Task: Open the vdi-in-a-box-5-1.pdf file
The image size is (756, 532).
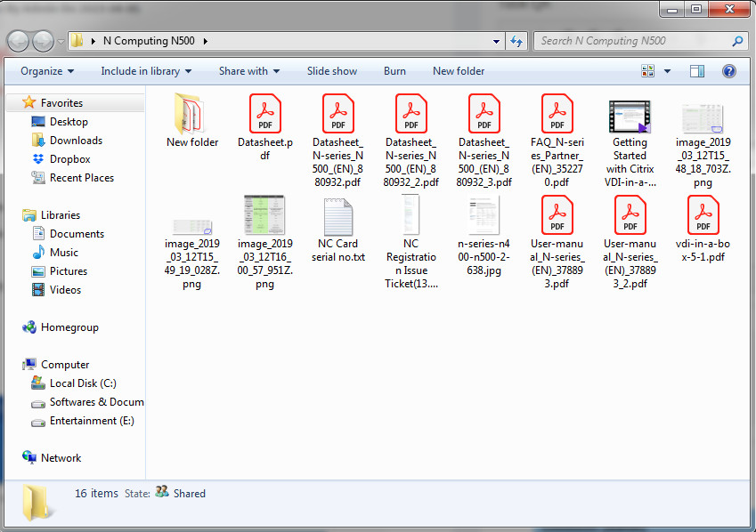Action: click(703, 215)
